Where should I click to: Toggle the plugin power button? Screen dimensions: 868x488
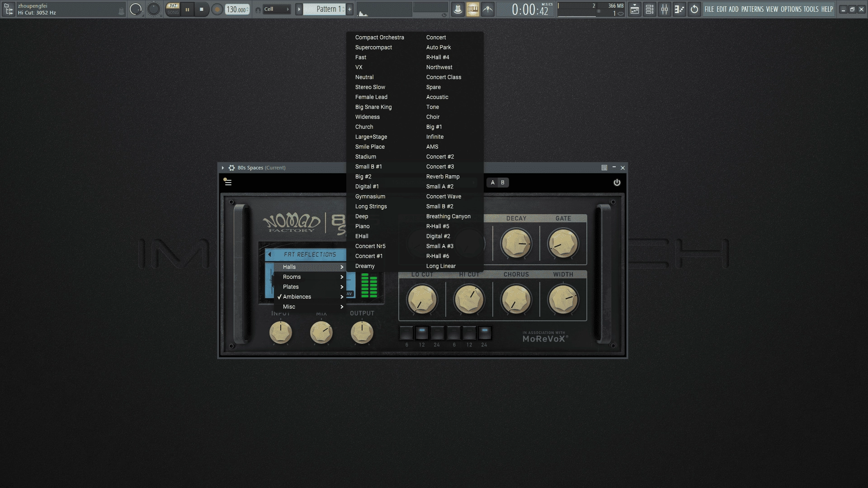point(617,183)
